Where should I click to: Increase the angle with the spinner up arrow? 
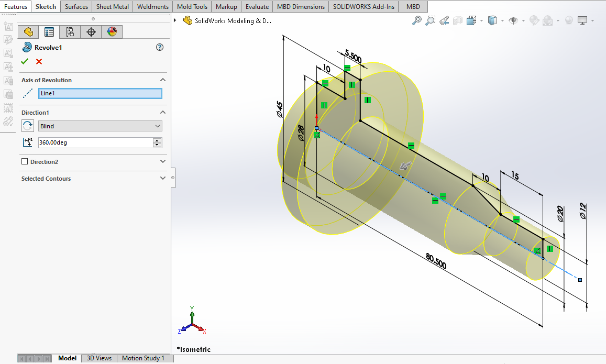click(157, 140)
